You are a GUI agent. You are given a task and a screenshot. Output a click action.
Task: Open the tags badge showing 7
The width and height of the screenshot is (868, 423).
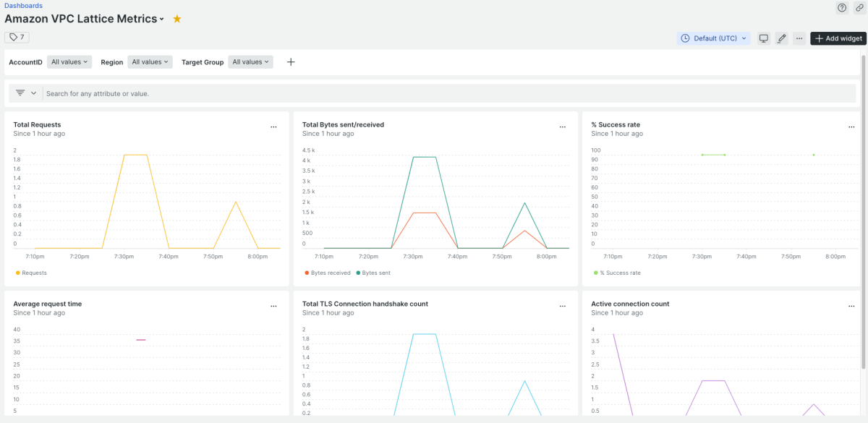[17, 37]
